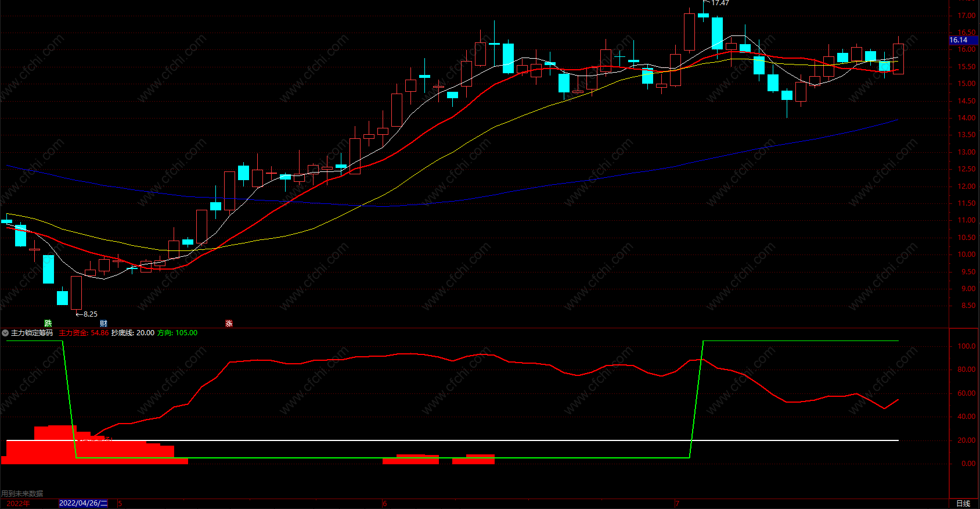
Task: Click the 2022年 year label
Action: (18, 503)
